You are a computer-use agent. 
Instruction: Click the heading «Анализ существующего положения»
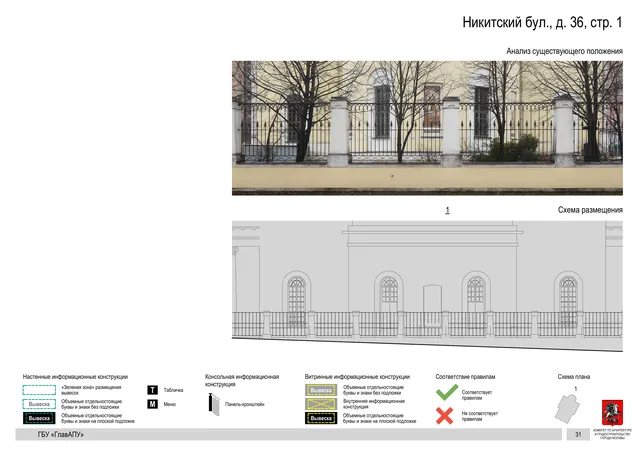[x=564, y=51]
